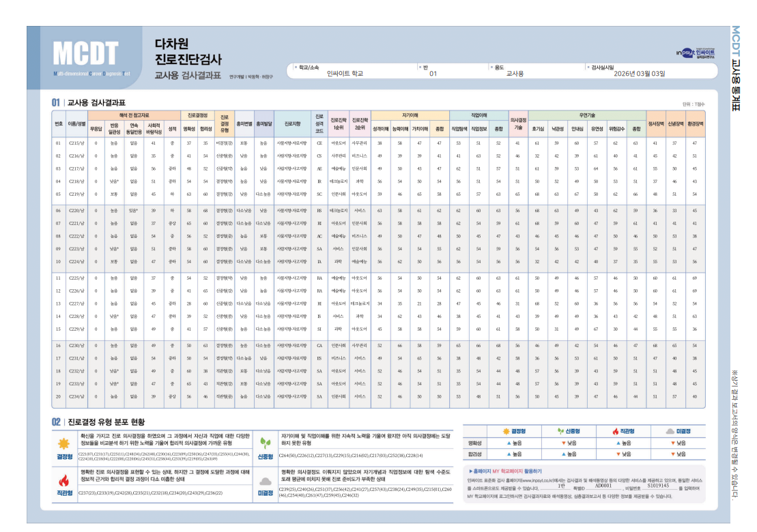Click the large flame icon above 직관형
This screenshot has width=757, height=532.
pyautogui.click(x=63, y=480)
